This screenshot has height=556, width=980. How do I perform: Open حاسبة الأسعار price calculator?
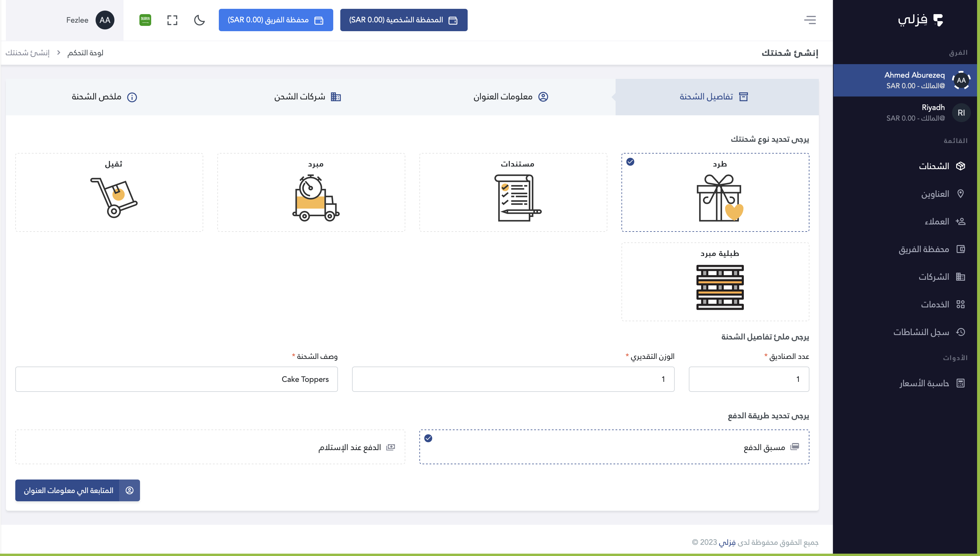click(924, 383)
